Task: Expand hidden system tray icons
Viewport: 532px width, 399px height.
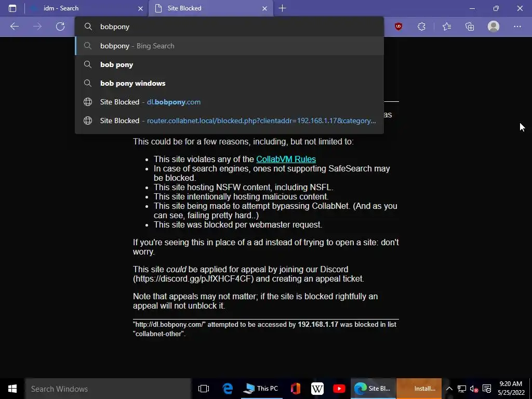Action: coord(449,389)
